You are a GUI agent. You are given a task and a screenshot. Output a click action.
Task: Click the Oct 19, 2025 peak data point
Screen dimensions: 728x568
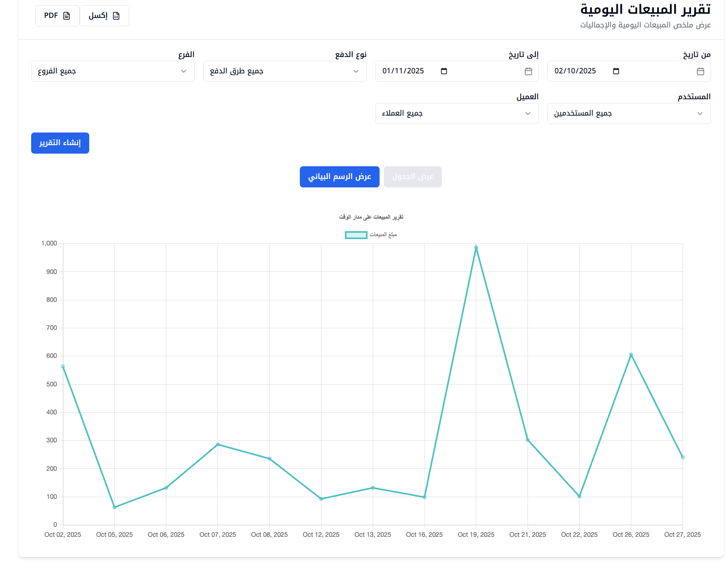[x=476, y=248]
